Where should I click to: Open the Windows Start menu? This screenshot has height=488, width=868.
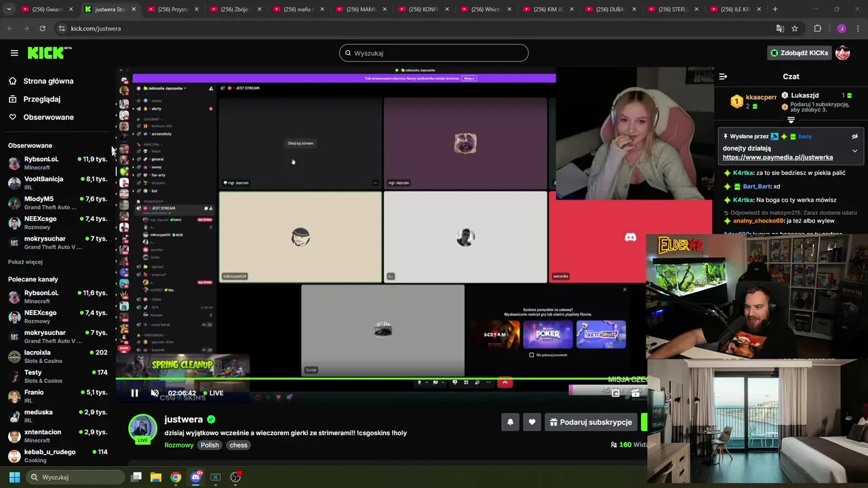pos(14,477)
